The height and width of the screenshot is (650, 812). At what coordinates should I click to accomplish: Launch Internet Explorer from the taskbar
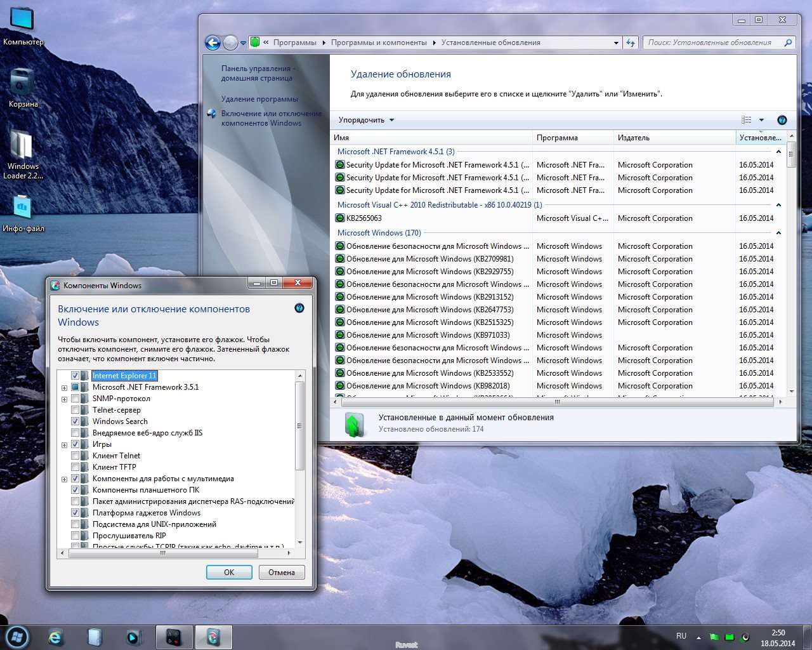56,637
